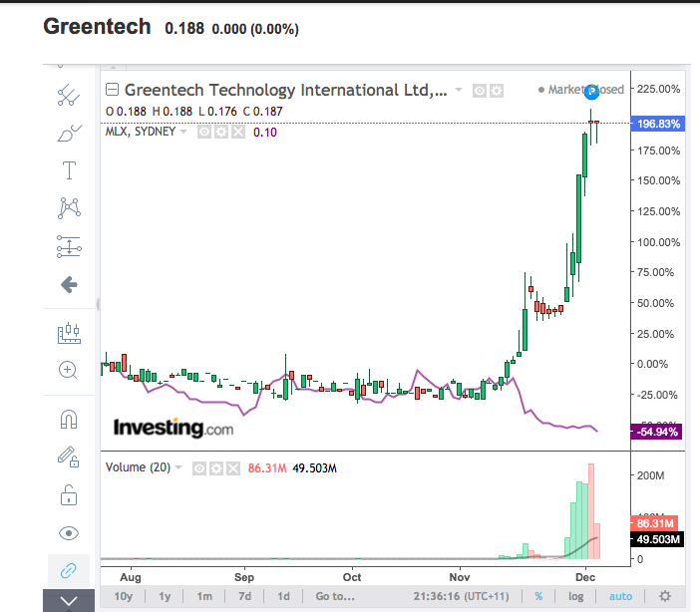Click the MLX value 0.10 text

(264, 133)
